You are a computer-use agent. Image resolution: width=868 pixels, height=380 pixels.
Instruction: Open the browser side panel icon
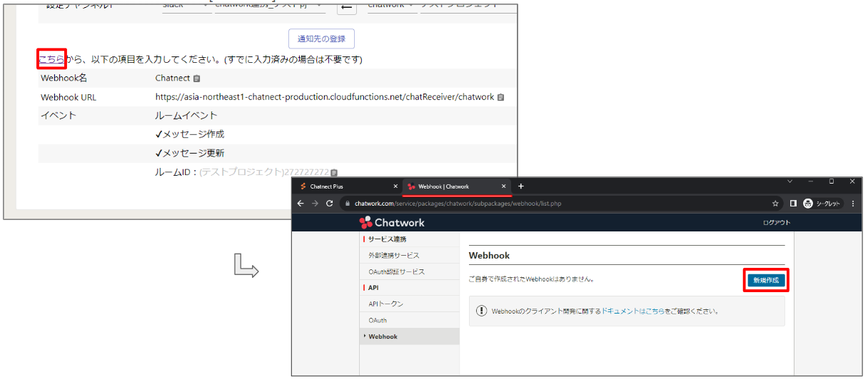point(793,204)
